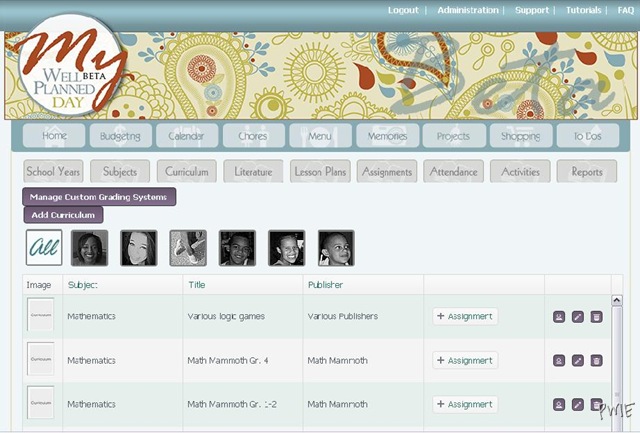640x433 pixels.
Task: Open the Attendance section
Action: (x=453, y=171)
